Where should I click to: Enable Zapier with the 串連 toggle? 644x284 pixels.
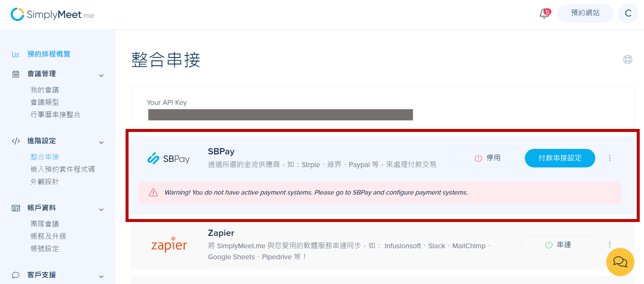558,245
